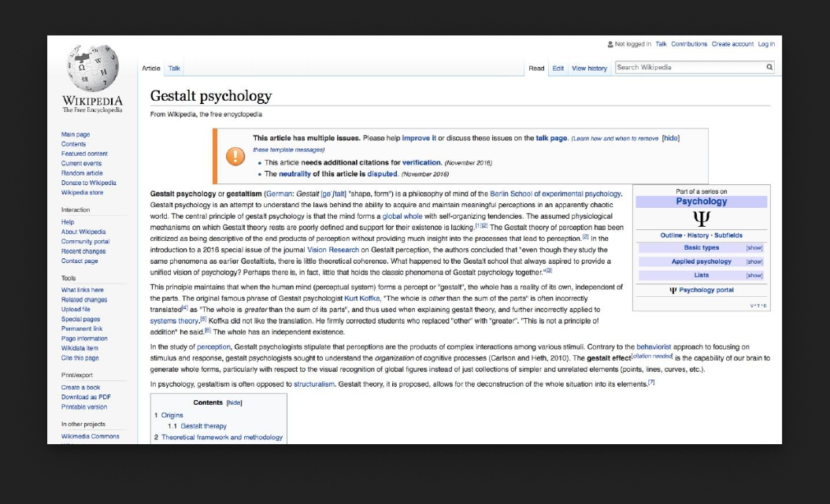
Task: Show the Applied psychology section
Action: click(754, 261)
